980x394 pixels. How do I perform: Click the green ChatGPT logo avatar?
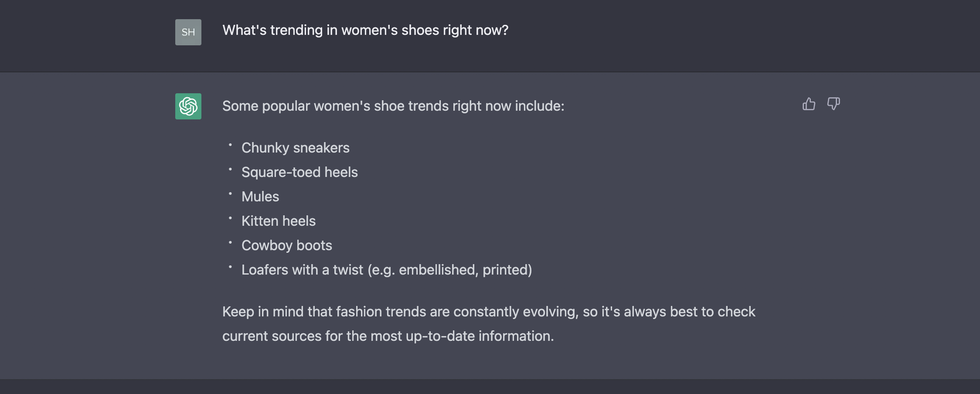coord(188,106)
